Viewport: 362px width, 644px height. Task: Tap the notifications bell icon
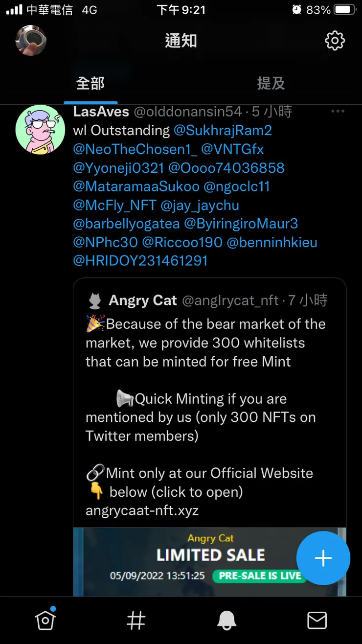coord(226,621)
